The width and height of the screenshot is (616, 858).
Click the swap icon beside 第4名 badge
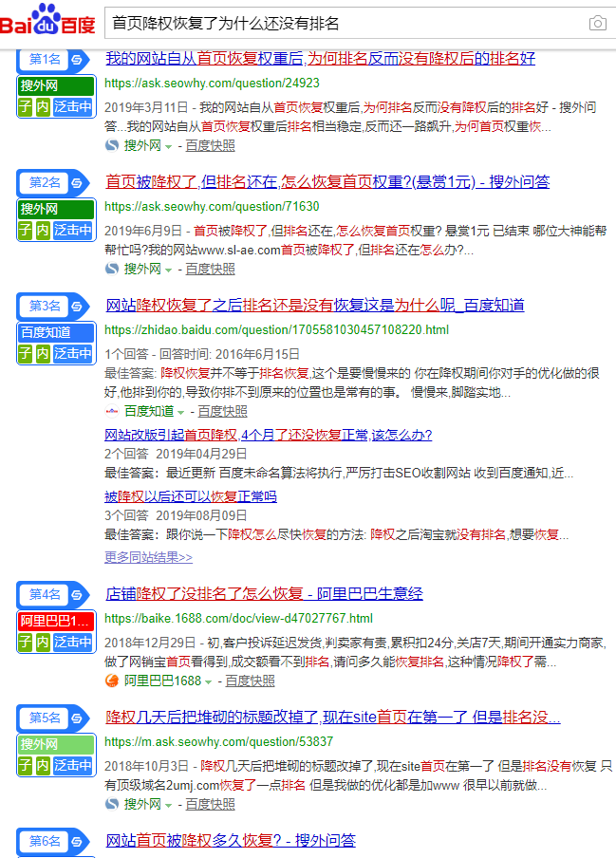pos(77,595)
